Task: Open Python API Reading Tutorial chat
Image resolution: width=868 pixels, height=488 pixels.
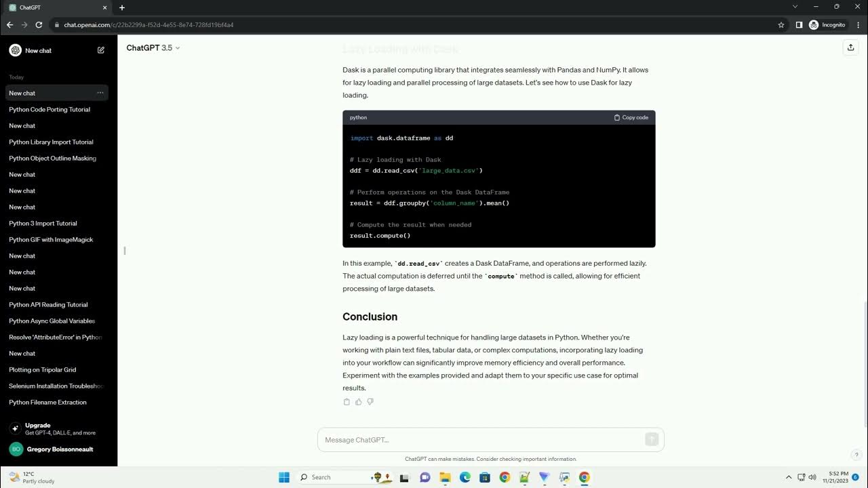Action: (57, 304)
